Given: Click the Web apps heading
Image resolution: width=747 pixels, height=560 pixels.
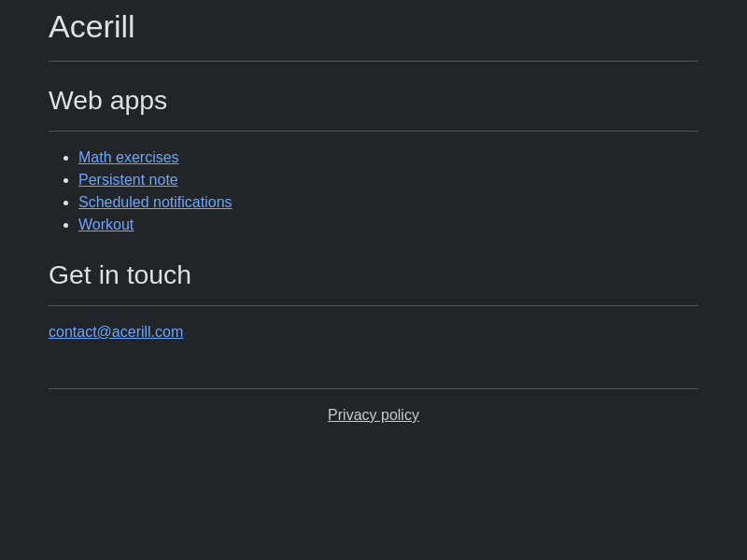Looking at the screenshot, I should 107,101.
